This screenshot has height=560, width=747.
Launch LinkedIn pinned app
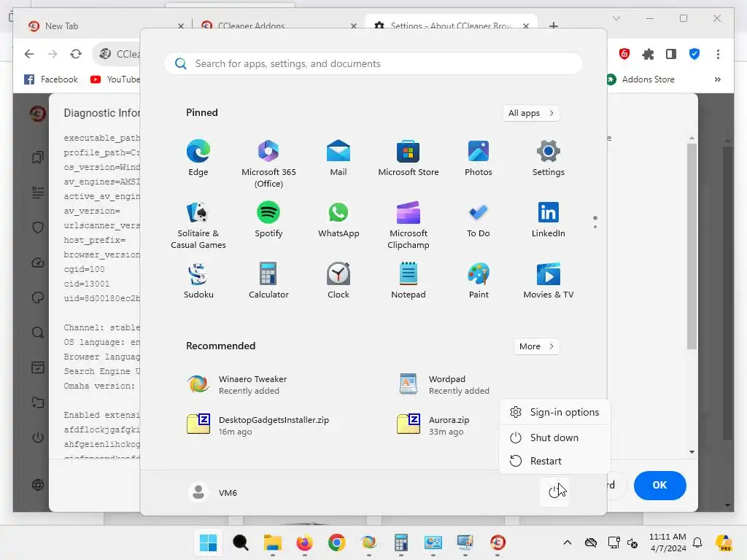point(549,220)
